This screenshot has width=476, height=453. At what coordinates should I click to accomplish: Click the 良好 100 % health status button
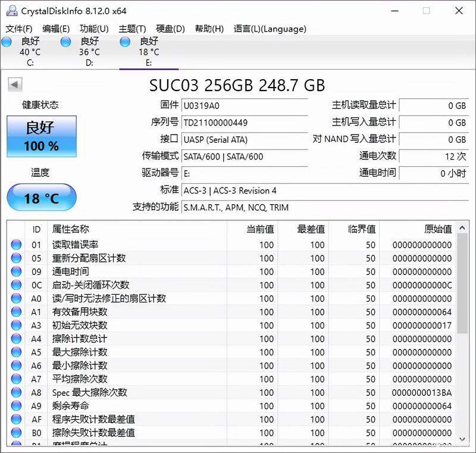click(x=42, y=136)
